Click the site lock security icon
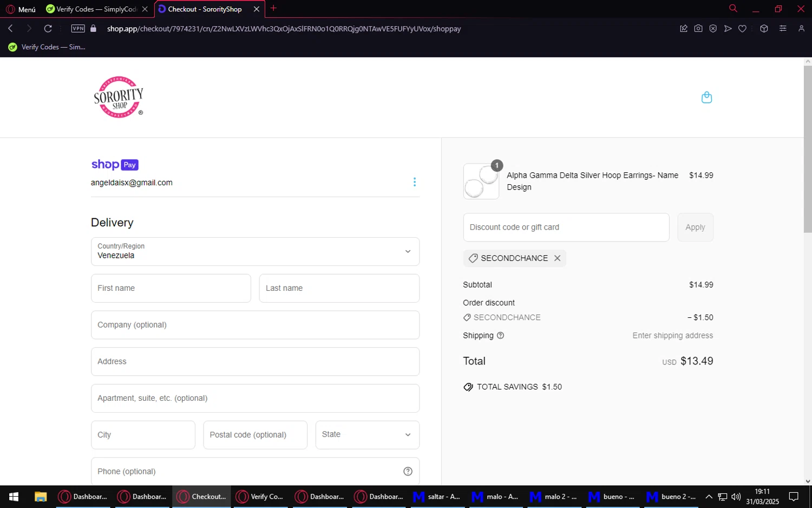The width and height of the screenshot is (812, 508). click(93, 29)
